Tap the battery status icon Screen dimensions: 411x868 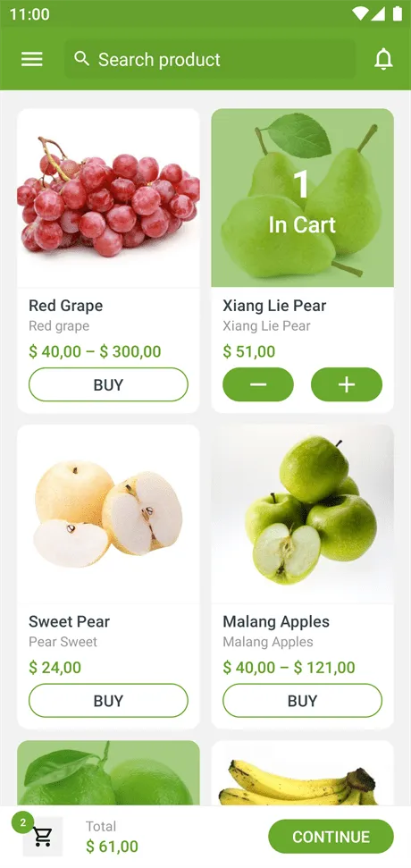point(398,13)
